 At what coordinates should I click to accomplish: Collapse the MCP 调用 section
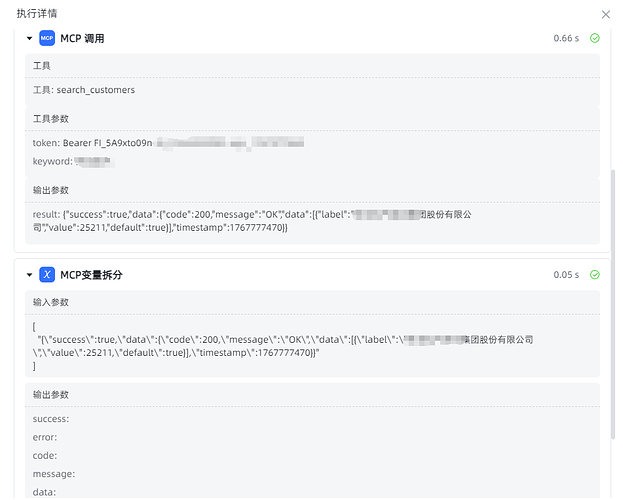point(29,39)
